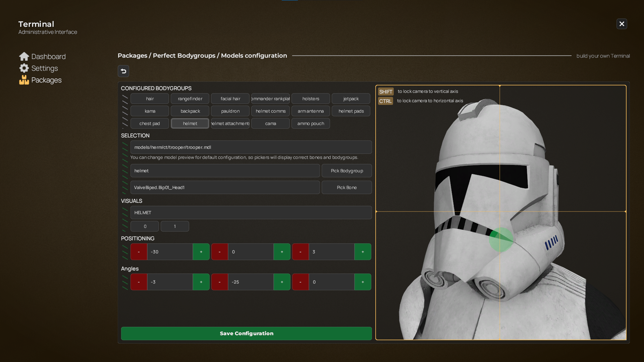Increase first angle value -3
644x362 pixels.
201,282
